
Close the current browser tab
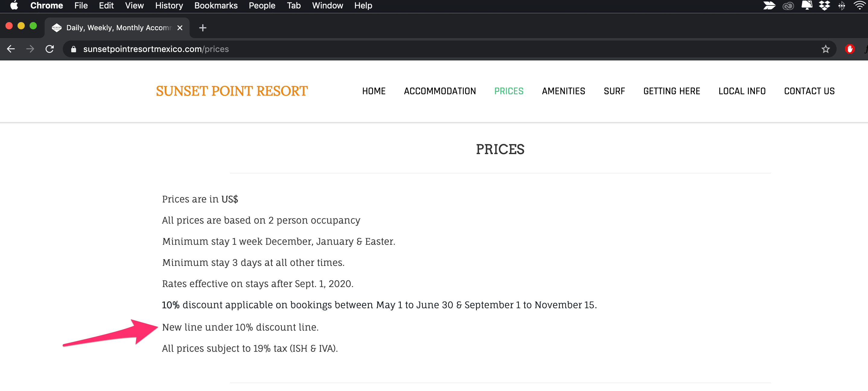click(180, 28)
